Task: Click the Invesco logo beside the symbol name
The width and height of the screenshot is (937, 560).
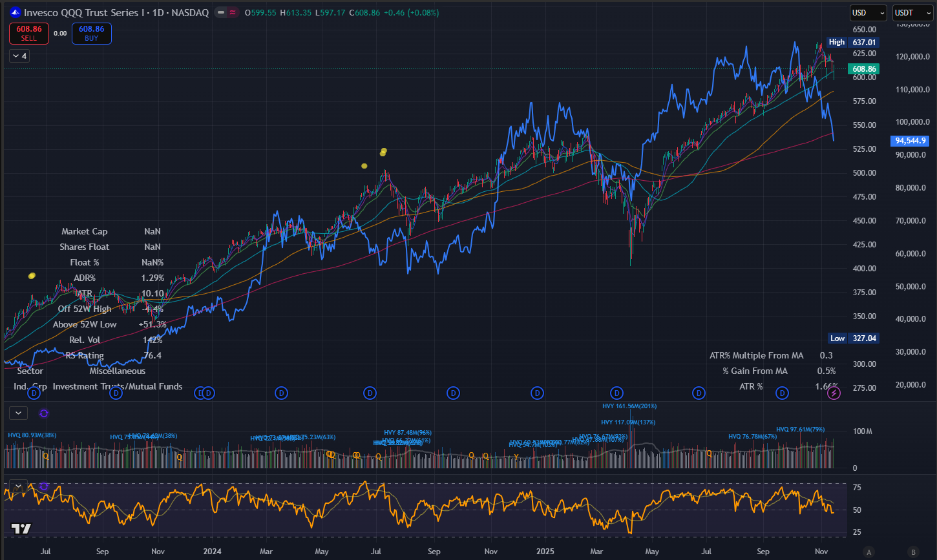Action: coord(16,12)
